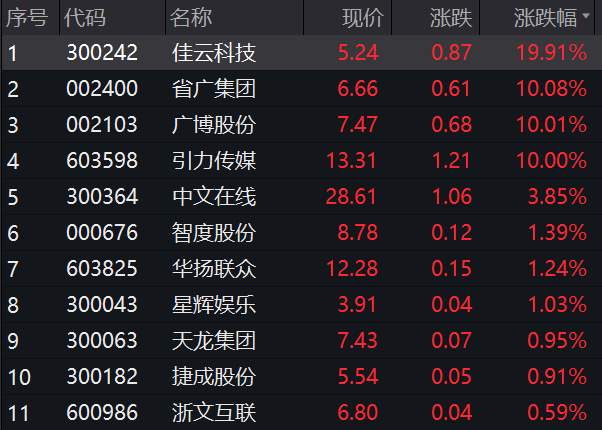Click the 3.85% change value
Image resolution: width=602 pixels, height=430 pixels.
(x=557, y=197)
